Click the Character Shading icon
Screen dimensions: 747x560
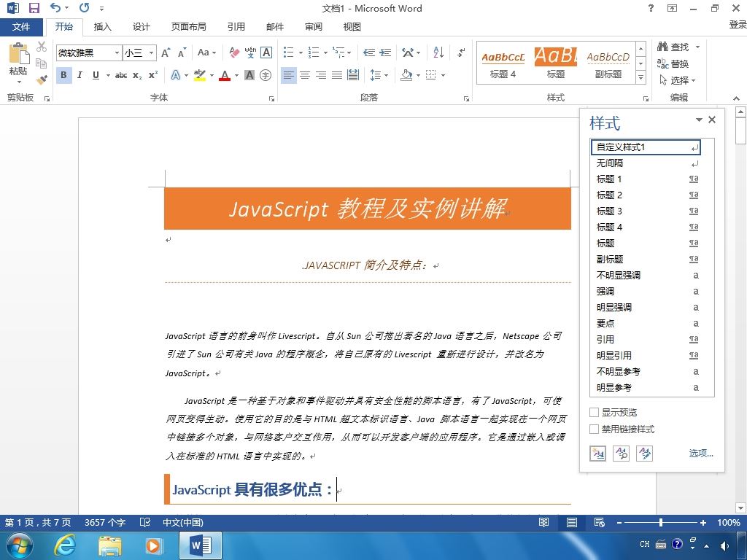[249, 75]
